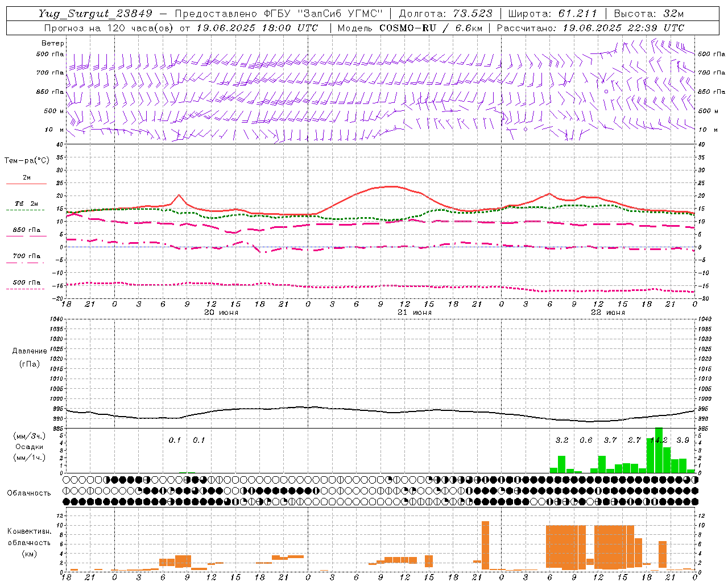The width and height of the screenshot is (728, 582).
Task: Click the (км) unit label of convective cloudiness
Action: click(29, 554)
